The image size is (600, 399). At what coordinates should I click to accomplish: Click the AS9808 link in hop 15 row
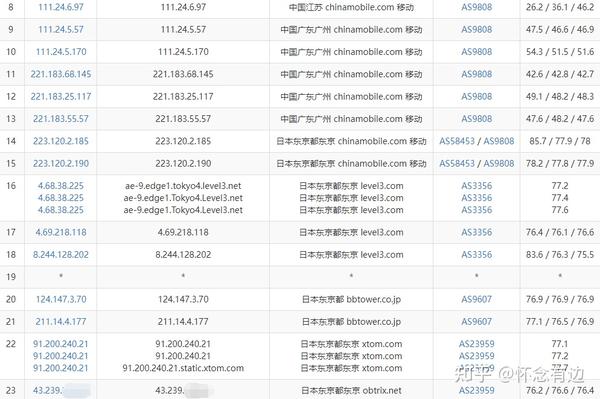[499, 163]
